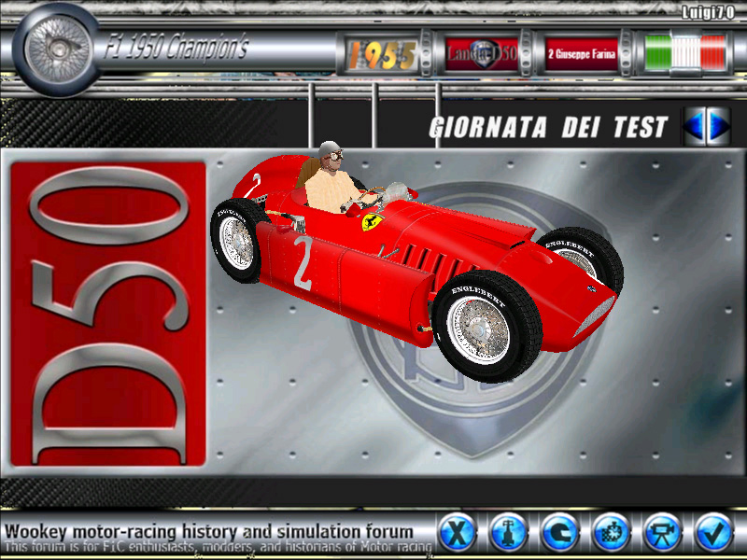Open the race car setup icon
This screenshot has height=560, width=747.
(508, 531)
